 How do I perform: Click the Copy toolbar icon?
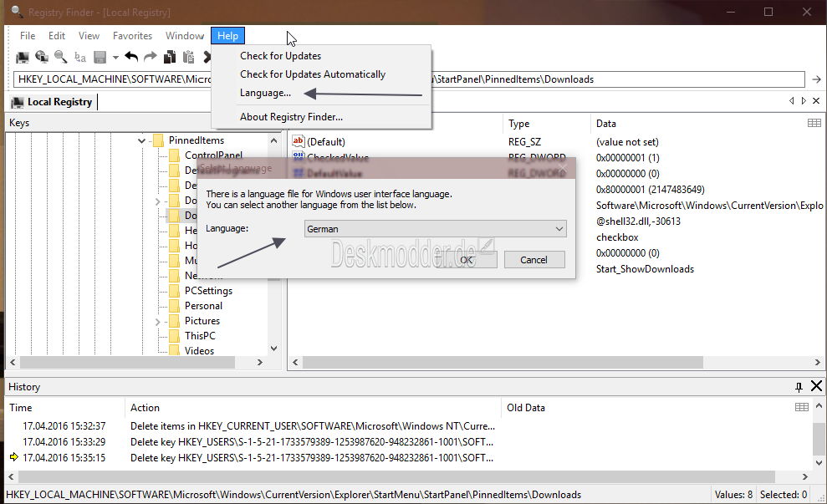[x=170, y=56]
